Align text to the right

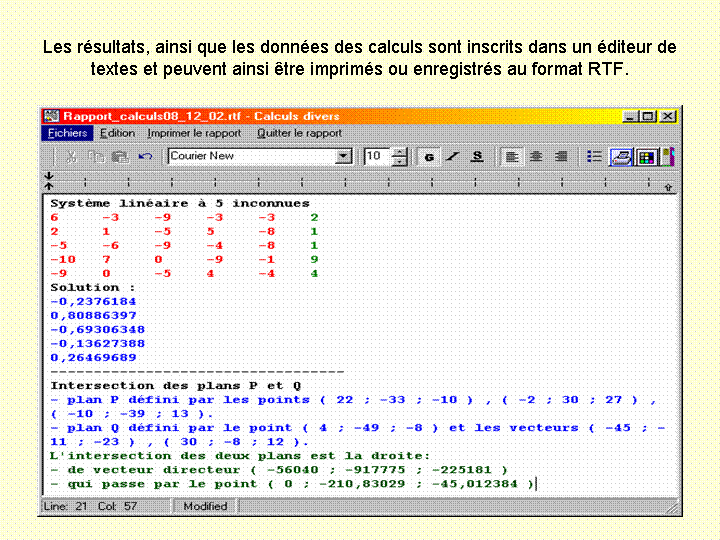coord(560,157)
